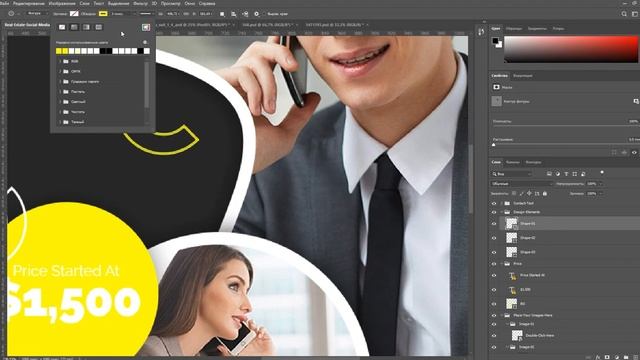Screen dimensions: 640x360
Task: Open the Window menu in the menu bar
Action: [x=190, y=3]
